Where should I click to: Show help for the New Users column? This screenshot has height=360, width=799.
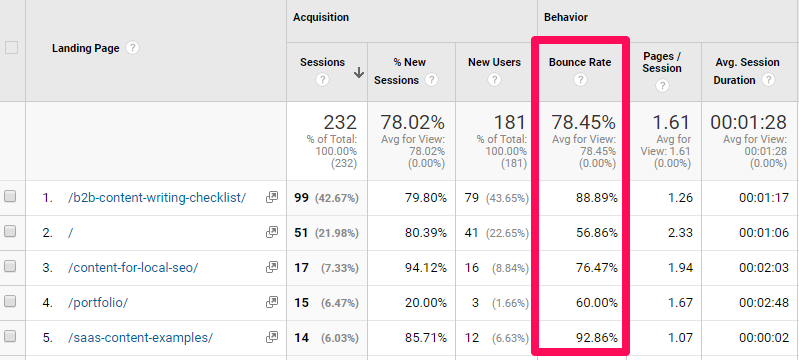(494, 80)
